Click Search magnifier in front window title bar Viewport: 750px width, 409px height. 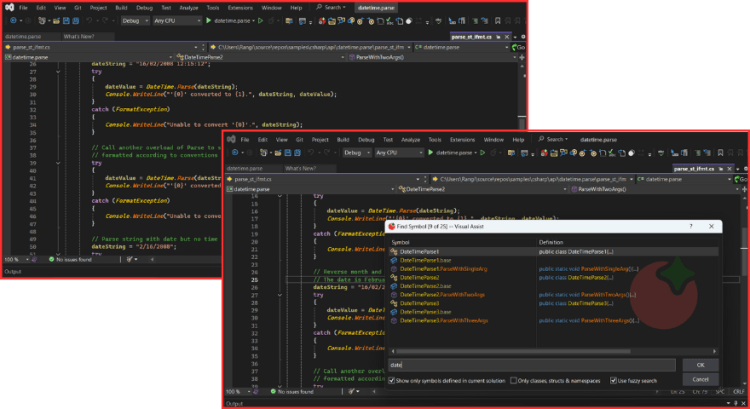pos(541,139)
